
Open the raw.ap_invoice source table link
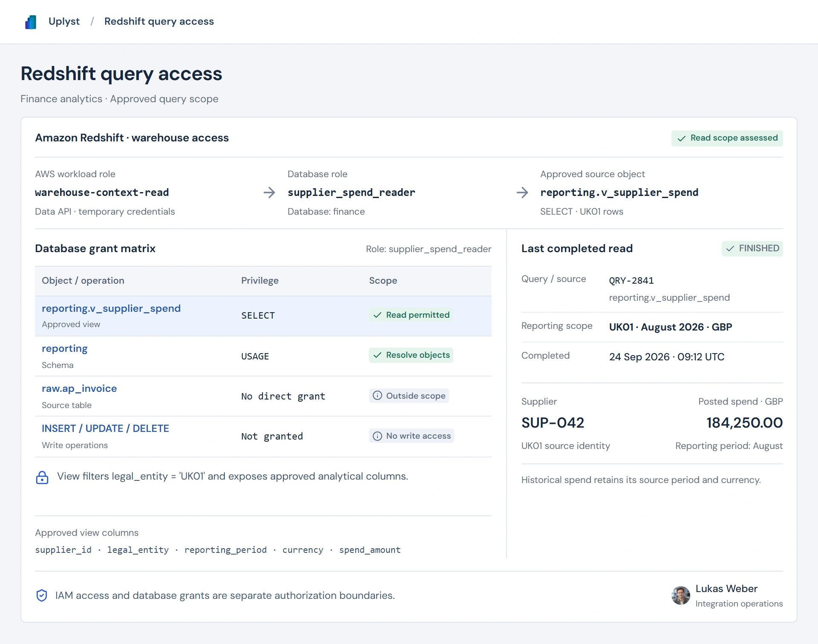pyautogui.click(x=79, y=388)
